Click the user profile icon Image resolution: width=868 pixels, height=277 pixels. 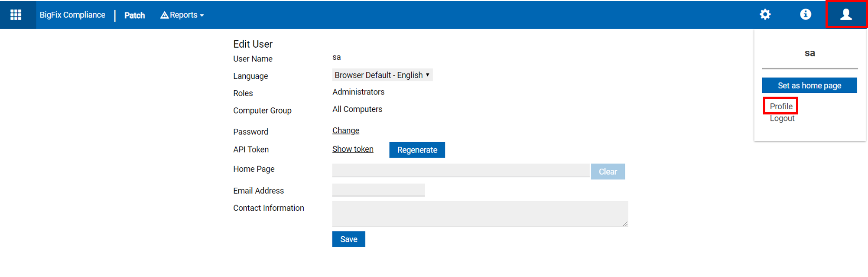coord(846,14)
